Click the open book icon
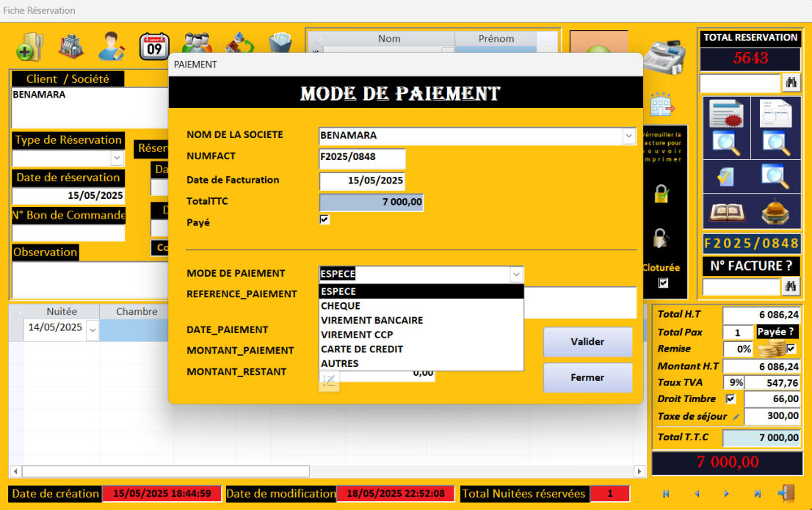 point(726,212)
